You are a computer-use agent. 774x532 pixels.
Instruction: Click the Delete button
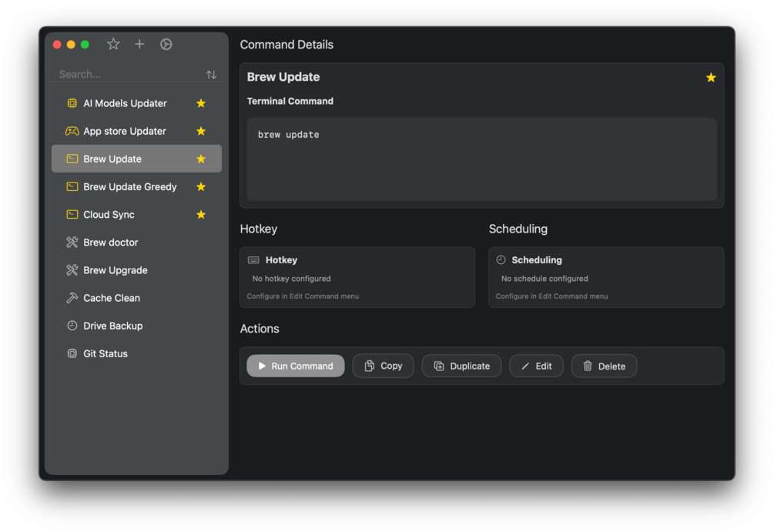605,366
